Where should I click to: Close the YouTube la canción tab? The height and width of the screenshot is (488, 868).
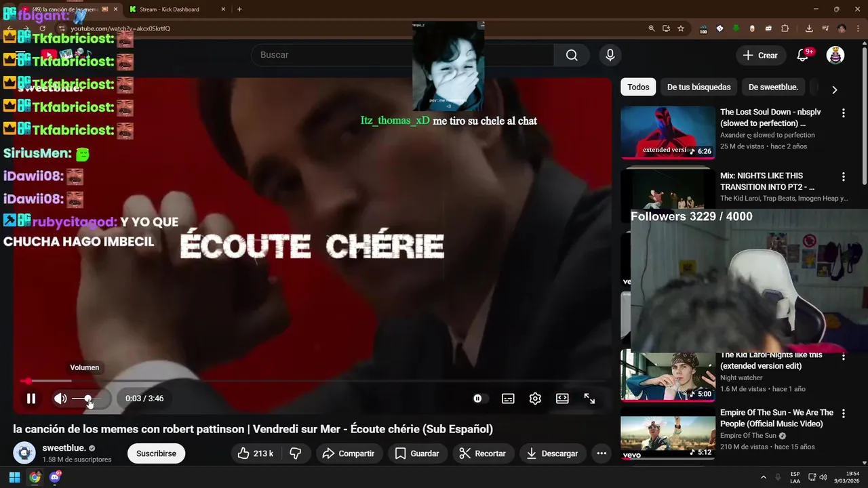[x=115, y=9]
